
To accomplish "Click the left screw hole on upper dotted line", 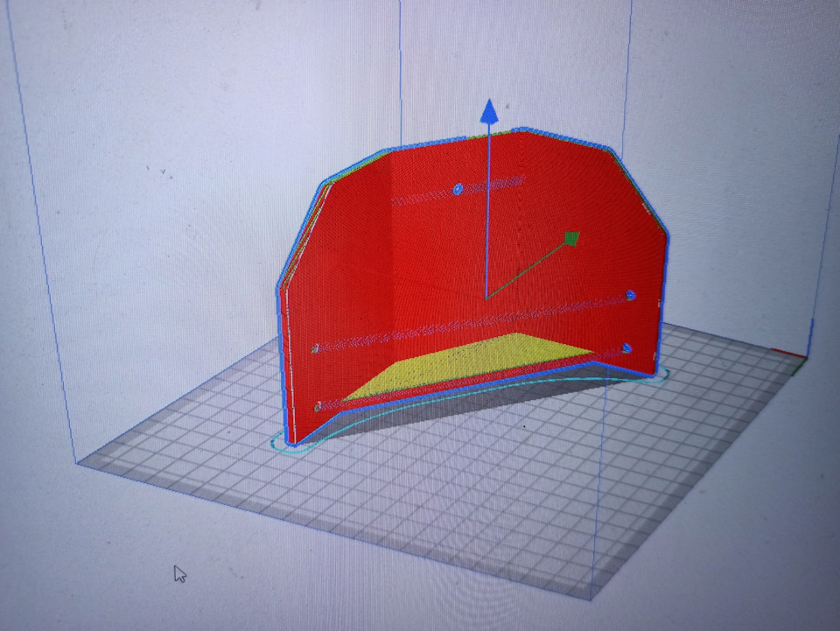I will 316,349.
